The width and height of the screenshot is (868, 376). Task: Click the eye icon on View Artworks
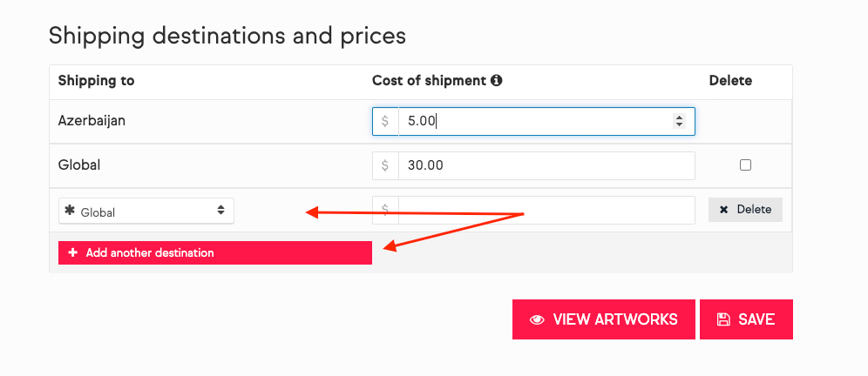(538, 319)
